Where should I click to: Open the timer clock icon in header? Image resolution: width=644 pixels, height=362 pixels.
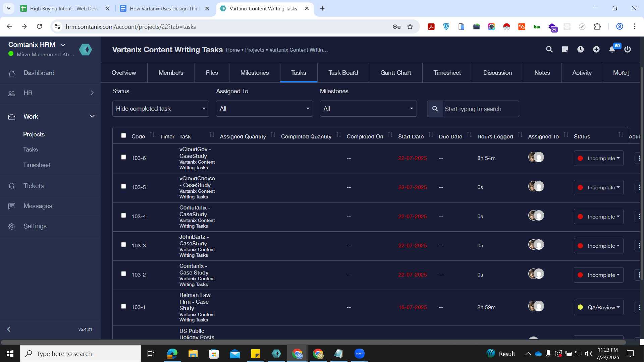click(x=580, y=49)
